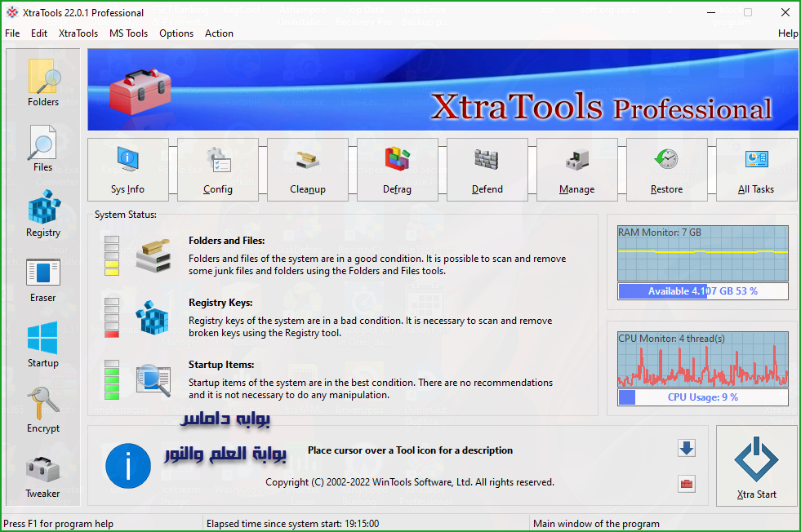
Task: Click the Startup Items level indicator
Action: 112,380
